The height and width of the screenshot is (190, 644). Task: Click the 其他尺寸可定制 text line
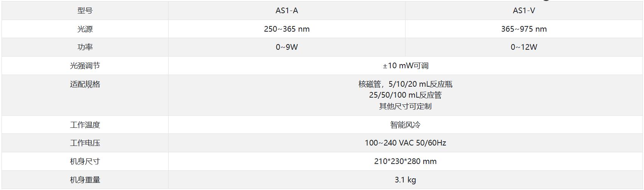(405, 106)
